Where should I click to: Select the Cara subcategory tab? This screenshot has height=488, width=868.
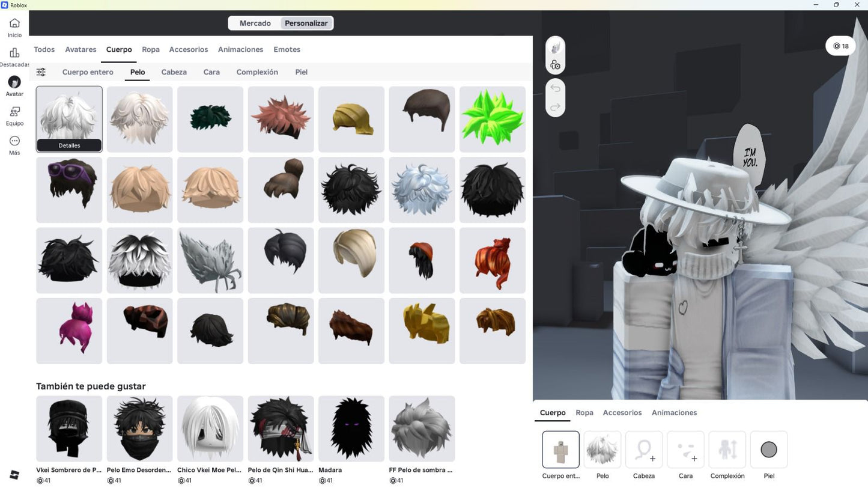(x=211, y=72)
